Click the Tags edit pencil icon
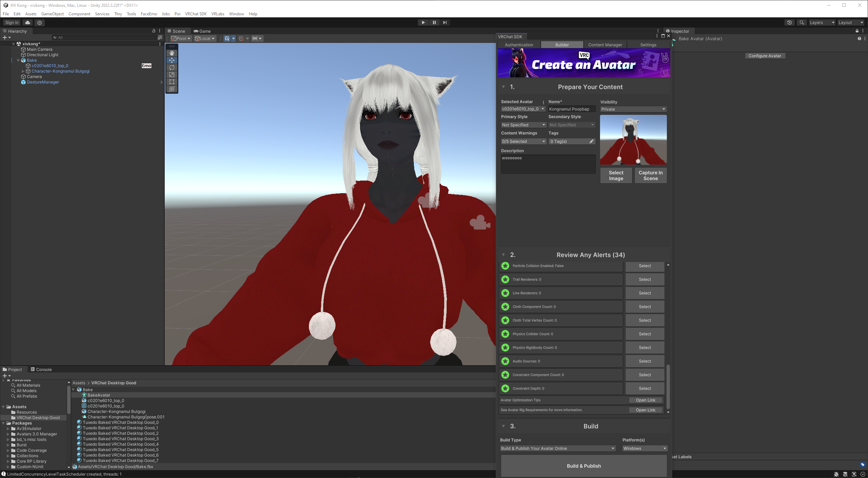The width and height of the screenshot is (868, 478). [592, 141]
